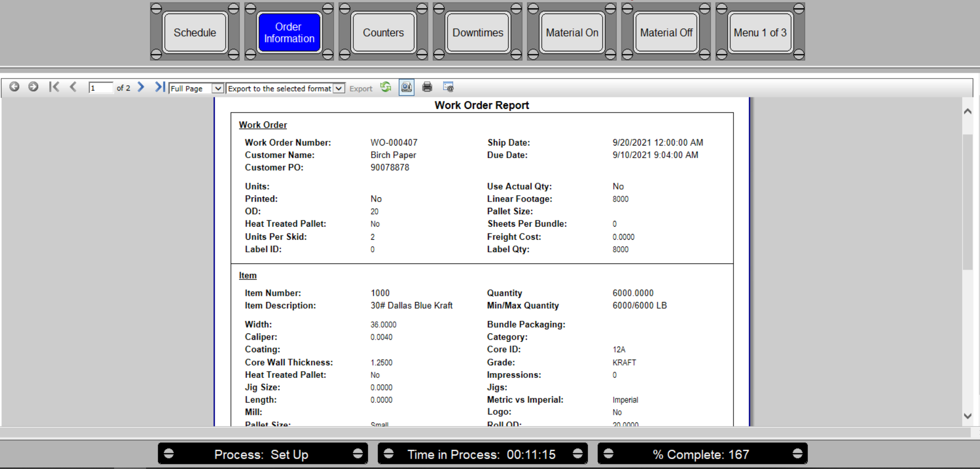The height and width of the screenshot is (469, 980).
Task: Click item number value 1000
Action: pyautogui.click(x=380, y=293)
